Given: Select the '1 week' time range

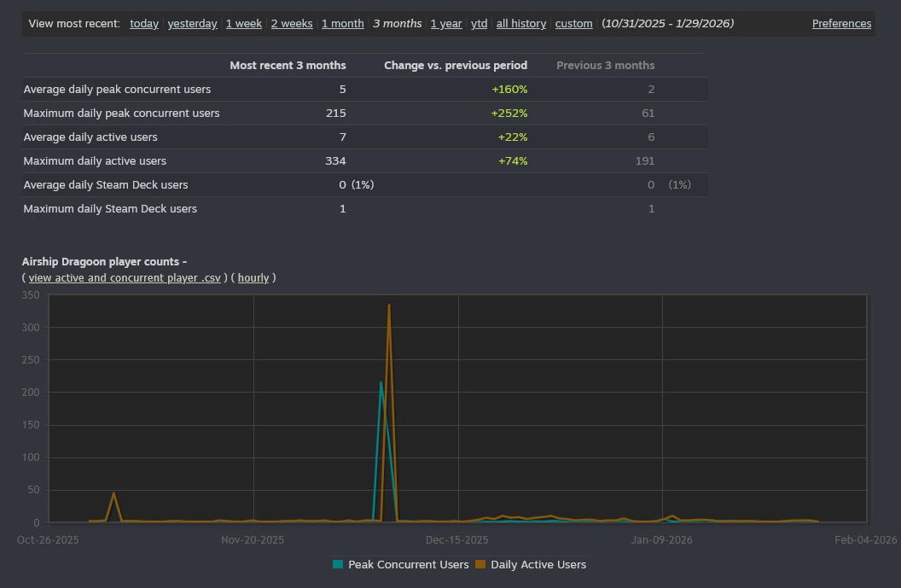Looking at the screenshot, I should (244, 24).
